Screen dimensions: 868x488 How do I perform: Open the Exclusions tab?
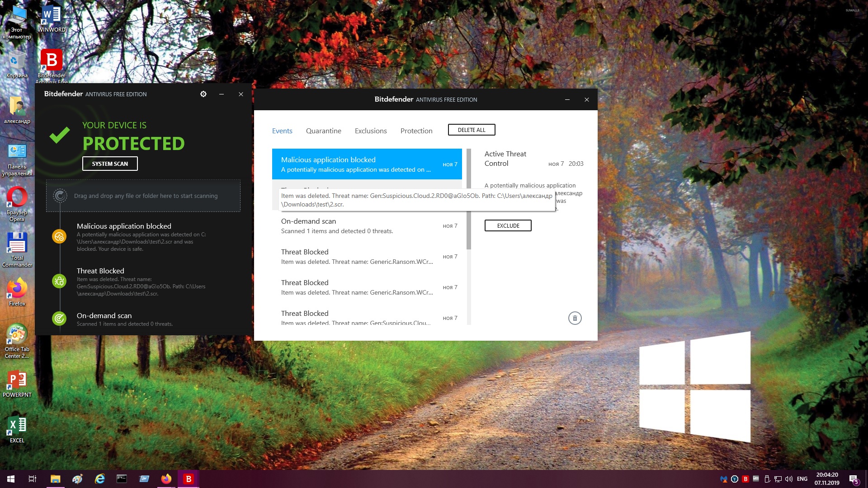(x=371, y=131)
